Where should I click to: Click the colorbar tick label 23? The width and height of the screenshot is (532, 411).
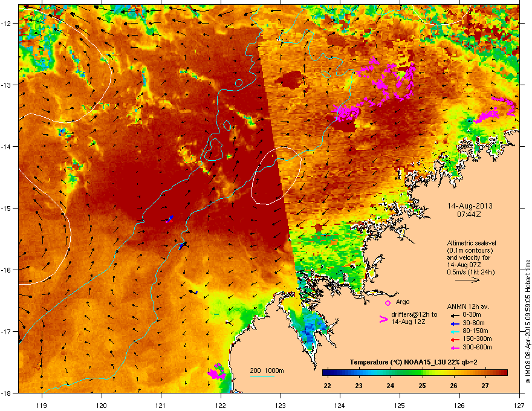(x=359, y=386)
